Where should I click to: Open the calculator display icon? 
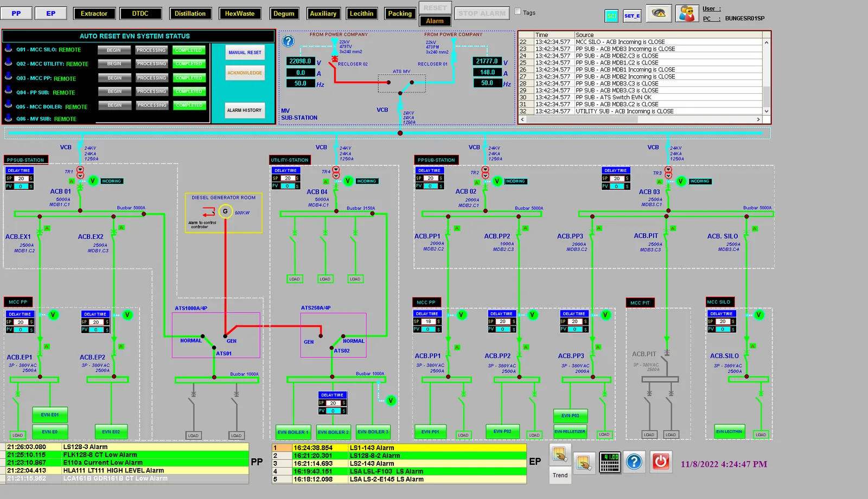click(x=609, y=462)
